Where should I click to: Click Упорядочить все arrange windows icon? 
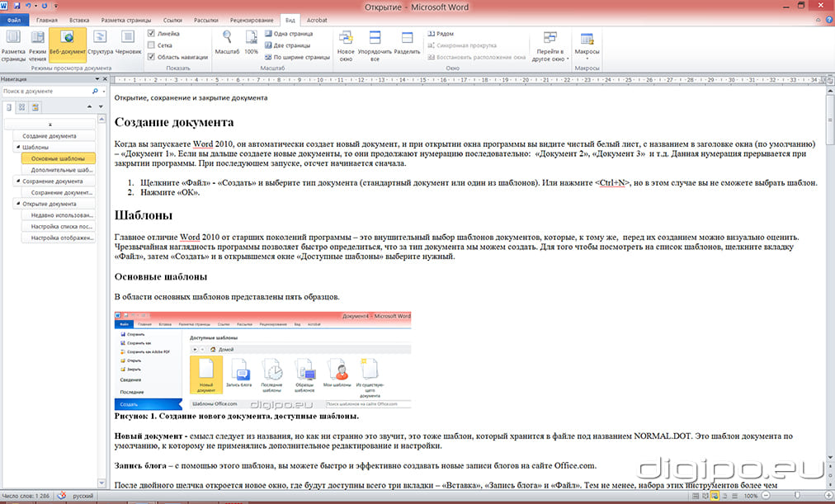[x=375, y=45]
